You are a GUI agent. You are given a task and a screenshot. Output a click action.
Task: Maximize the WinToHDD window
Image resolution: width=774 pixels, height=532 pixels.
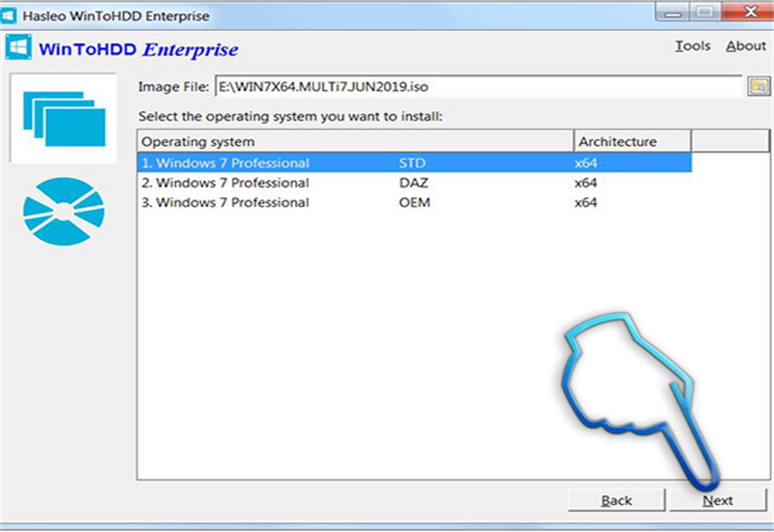coord(705,12)
